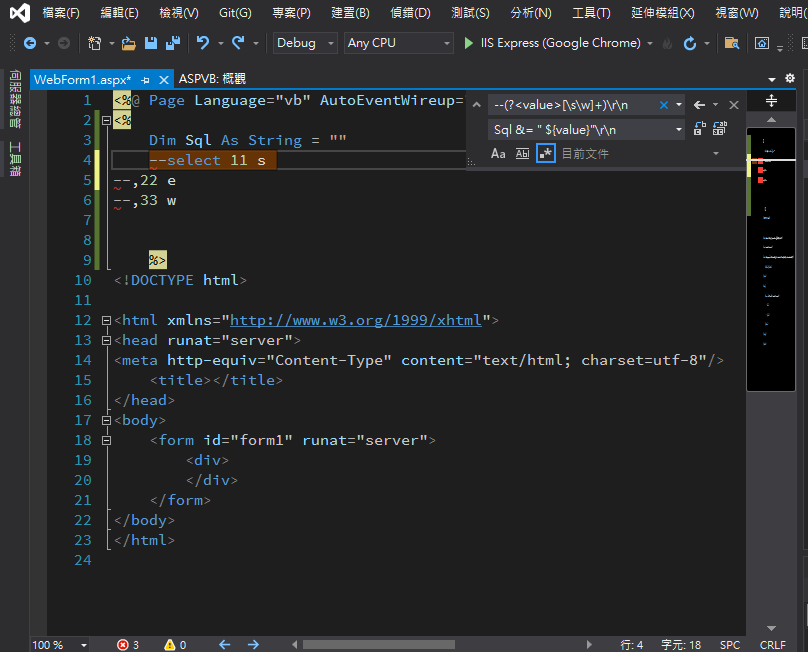This screenshot has width=808, height=652.
Task: Open the w3.org xhtml namespace link
Action: 356,321
